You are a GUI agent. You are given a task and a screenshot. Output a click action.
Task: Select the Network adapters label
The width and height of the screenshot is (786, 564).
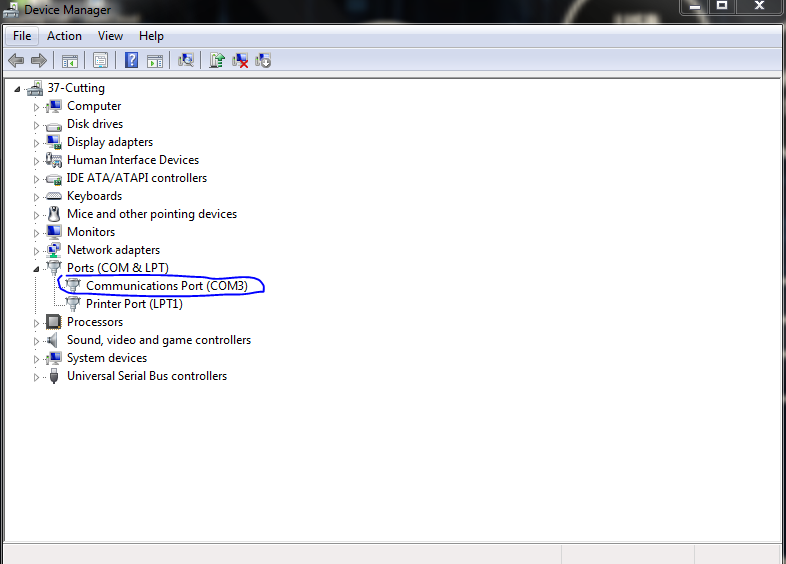coord(114,250)
